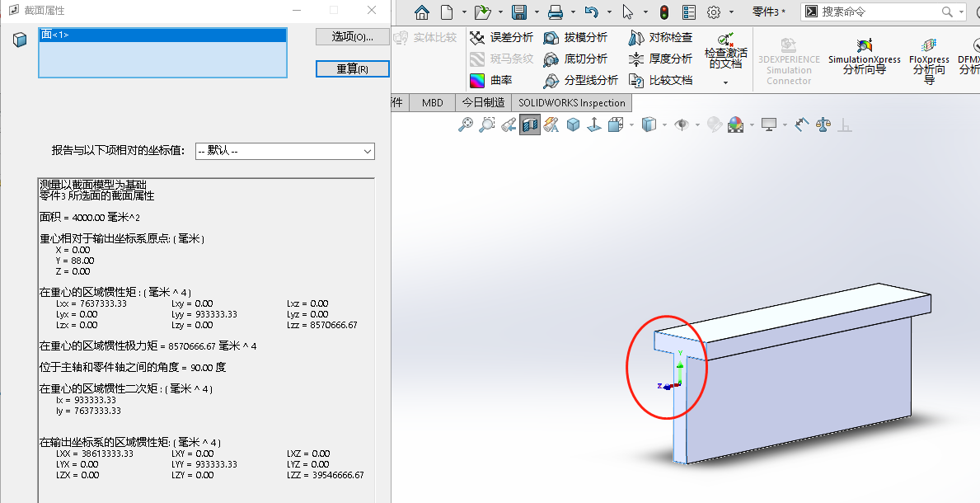This screenshot has height=503, width=980.
Task: Click the 选项(O)... button
Action: coord(352,37)
